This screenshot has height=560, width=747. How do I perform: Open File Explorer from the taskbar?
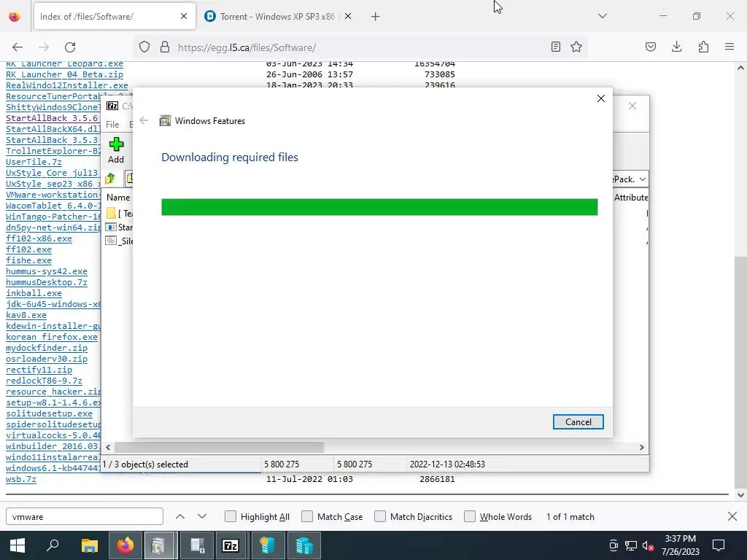[x=89, y=545]
